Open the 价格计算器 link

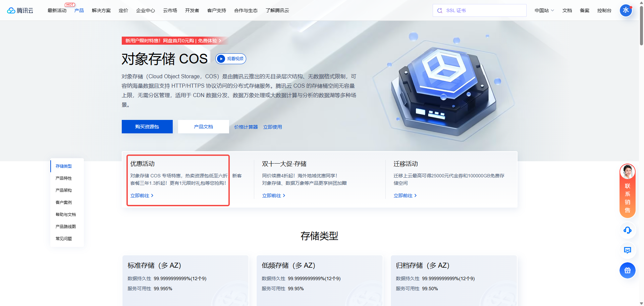pyautogui.click(x=246, y=127)
